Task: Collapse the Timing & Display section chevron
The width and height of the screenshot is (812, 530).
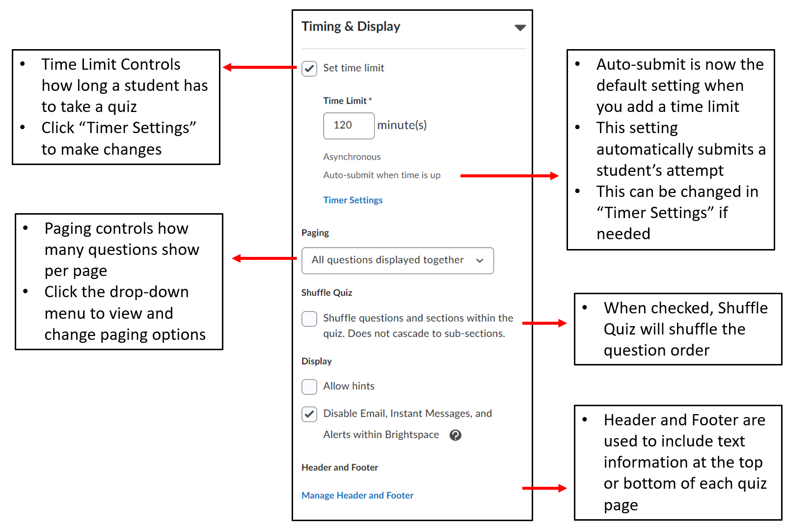Action: 520,28
